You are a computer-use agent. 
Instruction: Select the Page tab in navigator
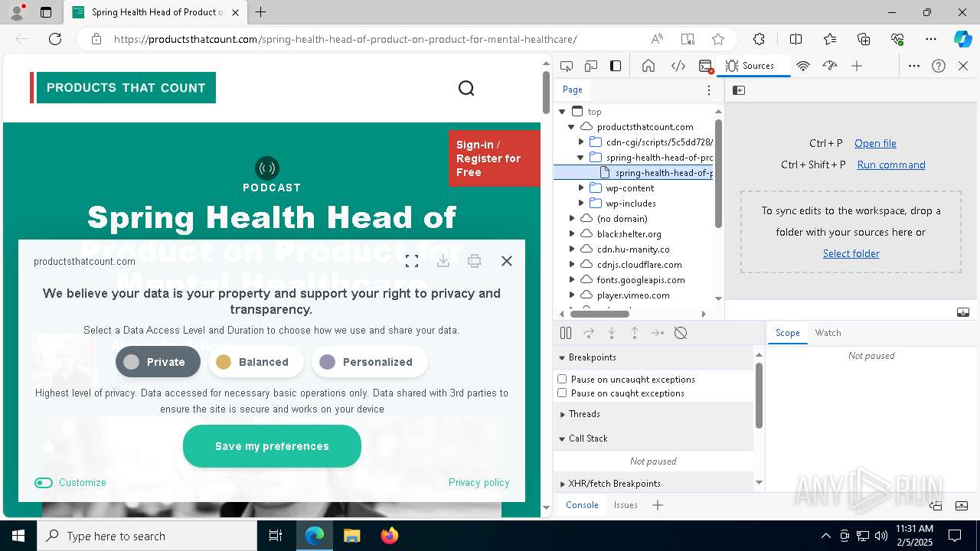[x=573, y=90]
